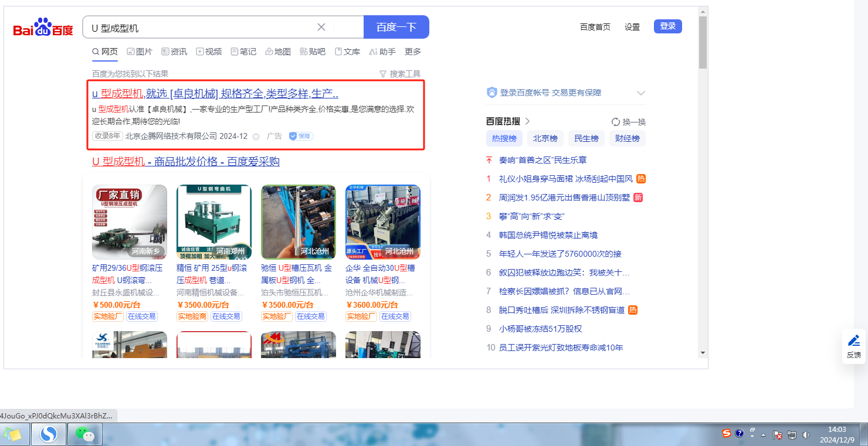Click the network tray icon
868x446 pixels.
point(792,435)
